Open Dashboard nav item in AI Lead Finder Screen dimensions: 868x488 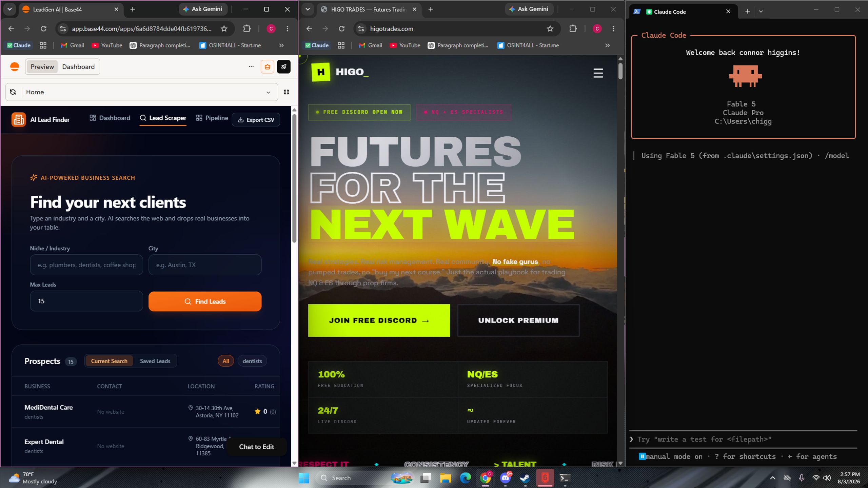tap(110, 118)
